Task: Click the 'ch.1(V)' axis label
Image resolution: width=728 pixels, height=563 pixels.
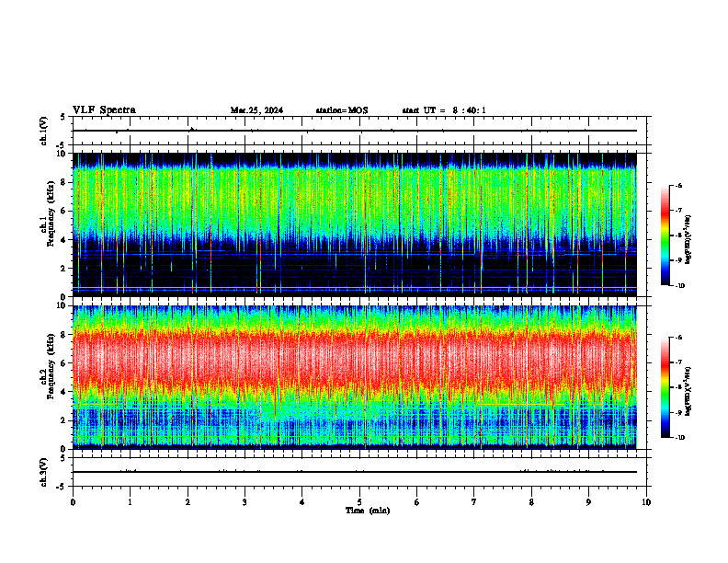Action: click(44, 131)
